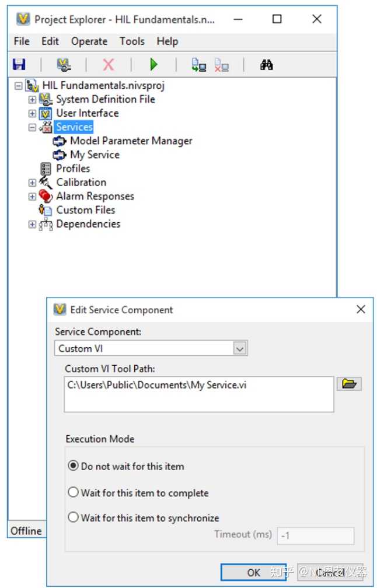Expand the System Definition File node
The height and width of the screenshot is (588, 377).
click(x=33, y=100)
